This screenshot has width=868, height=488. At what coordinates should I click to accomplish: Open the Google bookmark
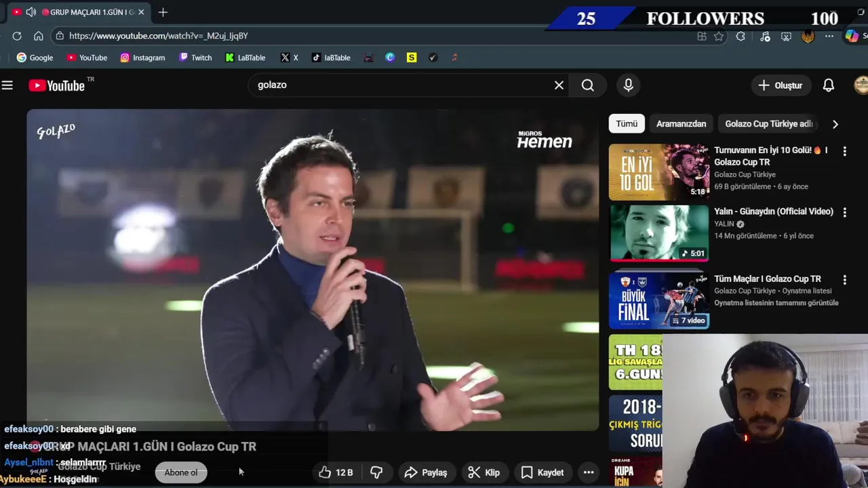pos(35,58)
